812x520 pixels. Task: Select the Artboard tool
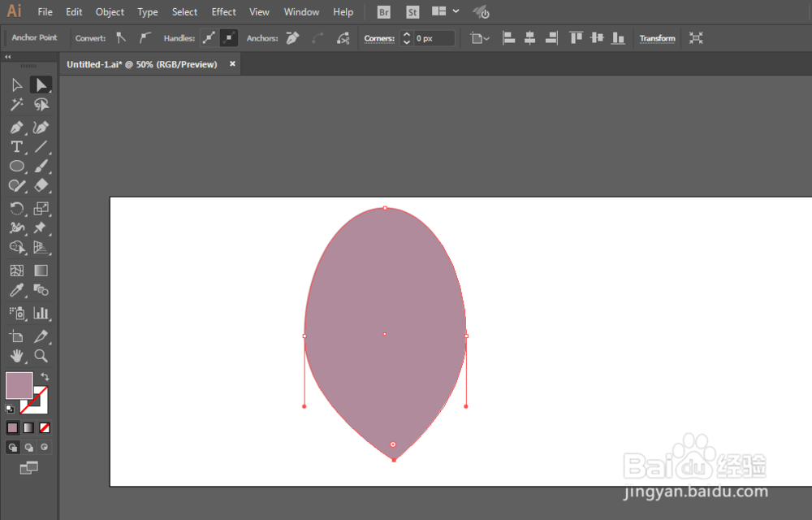coord(16,336)
